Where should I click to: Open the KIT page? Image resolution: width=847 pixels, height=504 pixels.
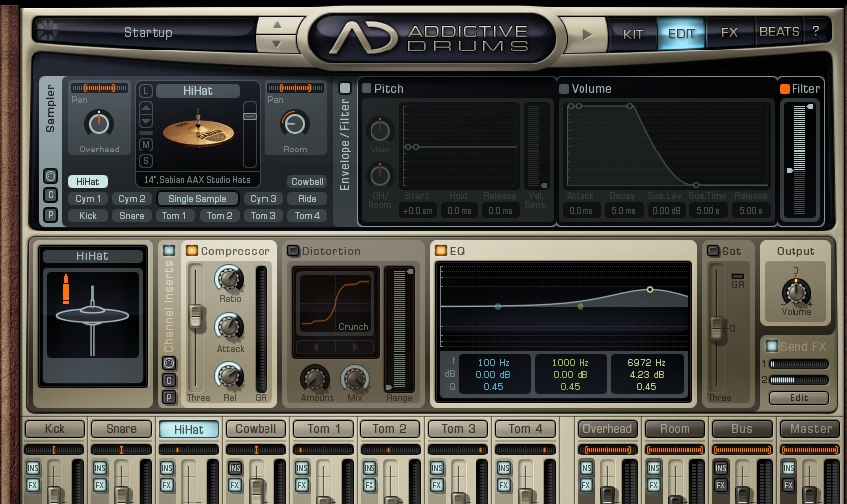coord(633,34)
